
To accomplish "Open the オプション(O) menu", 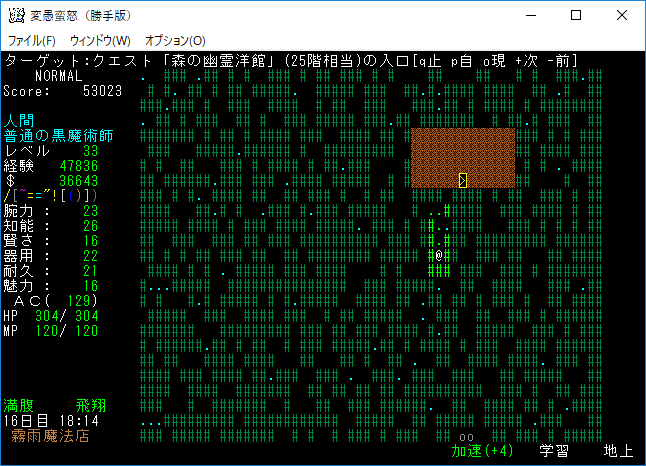I will (175, 41).
